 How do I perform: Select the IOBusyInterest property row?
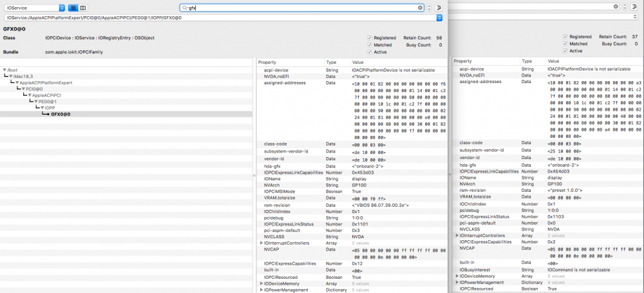pyautogui.click(x=548, y=270)
